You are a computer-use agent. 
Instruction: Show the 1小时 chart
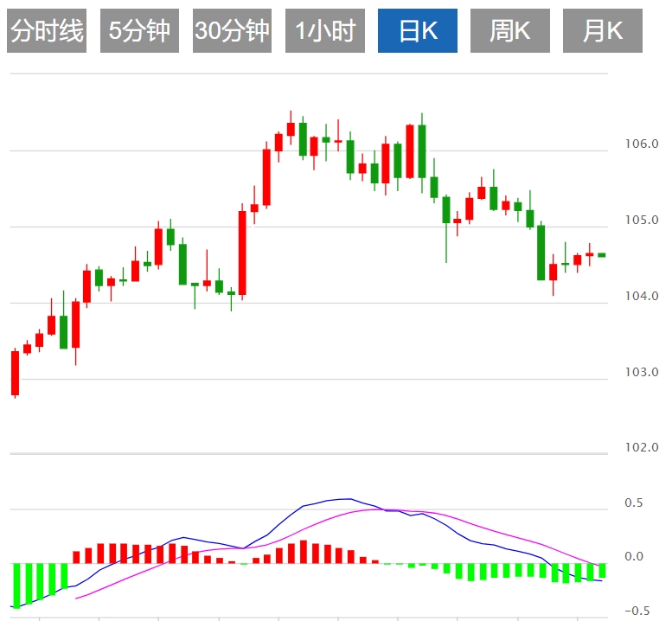pyautogui.click(x=325, y=31)
